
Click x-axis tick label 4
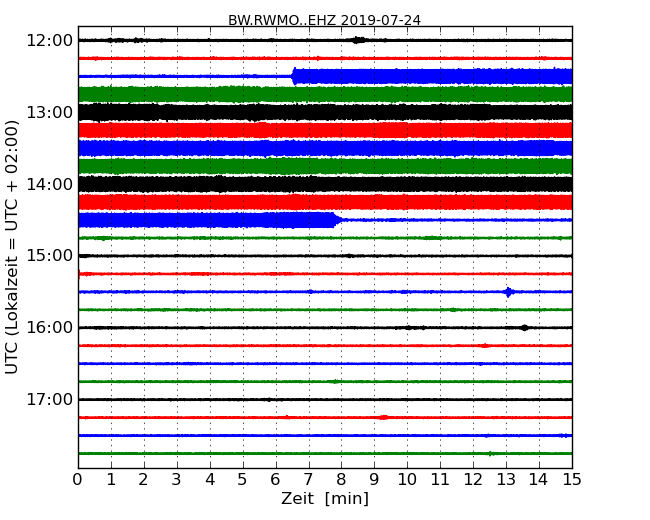point(210,480)
